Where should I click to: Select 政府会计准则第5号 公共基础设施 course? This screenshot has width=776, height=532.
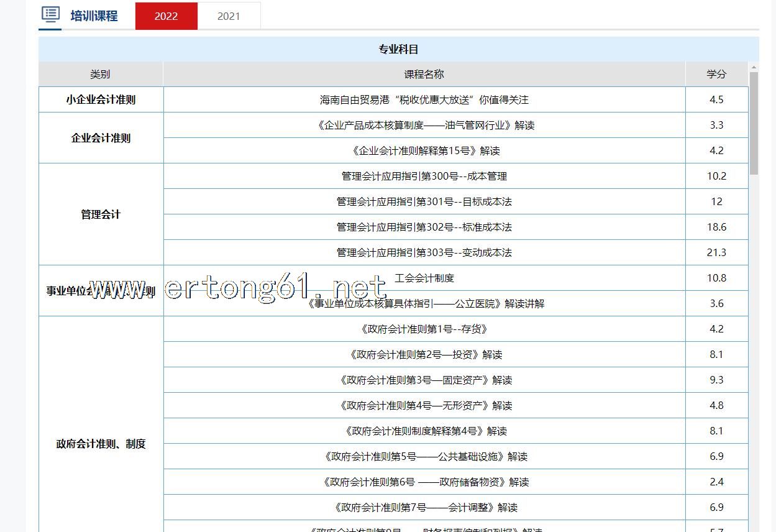point(425,456)
